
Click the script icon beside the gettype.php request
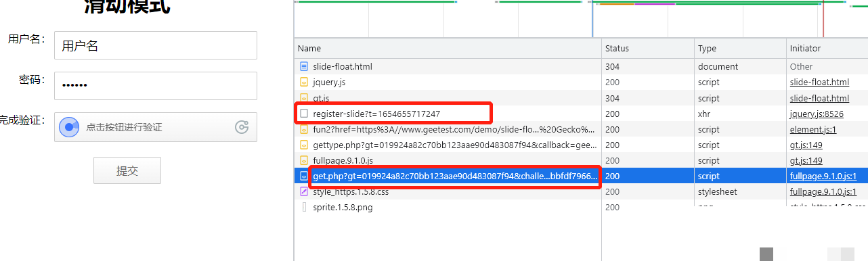click(304, 145)
